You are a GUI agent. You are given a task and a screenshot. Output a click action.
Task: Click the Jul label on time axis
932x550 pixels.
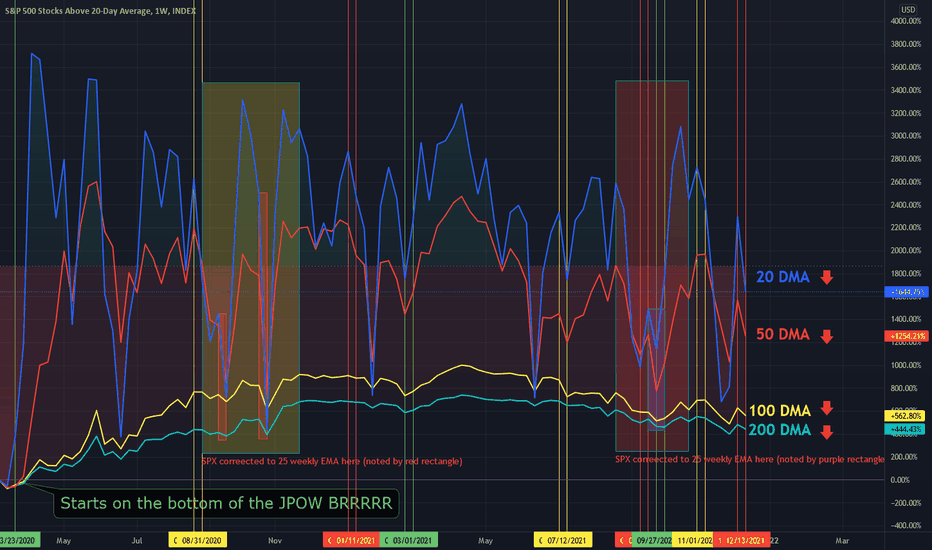[137, 540]
